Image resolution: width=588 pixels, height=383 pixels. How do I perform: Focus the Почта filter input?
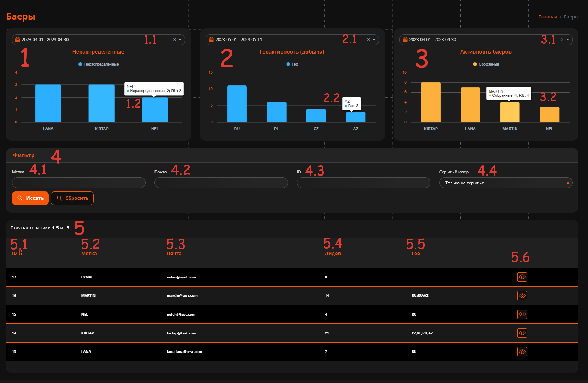click(x=221, y=183)
